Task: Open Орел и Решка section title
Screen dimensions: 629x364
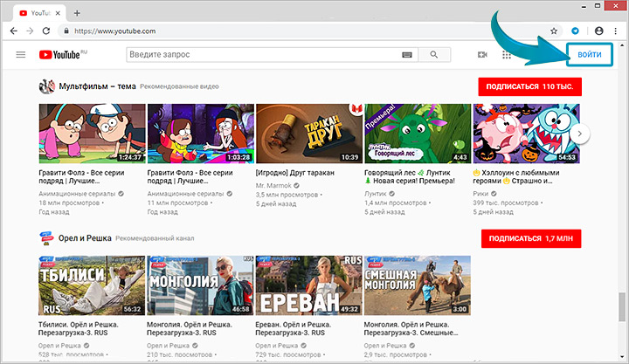Action: (x=85, y=238)
